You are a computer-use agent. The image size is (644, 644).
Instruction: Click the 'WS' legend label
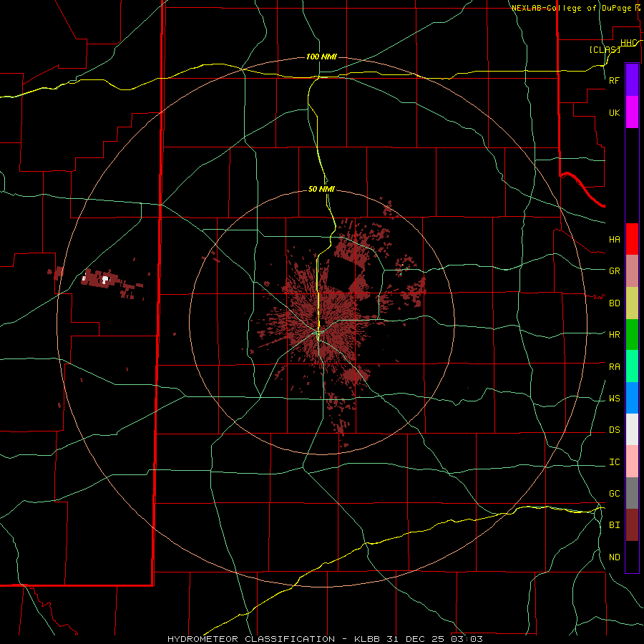click(x=614, y=398)
